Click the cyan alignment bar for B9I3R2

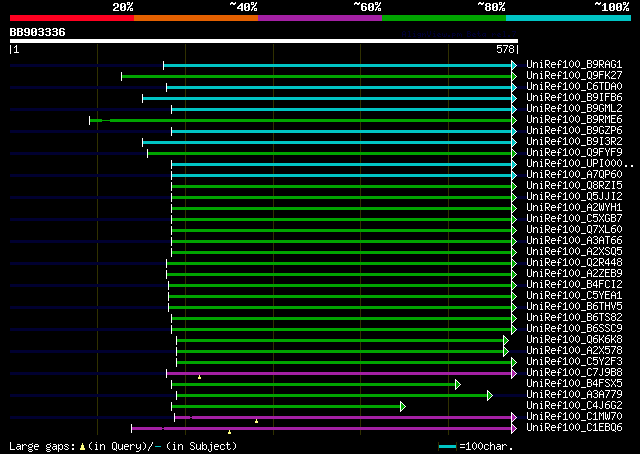[x=327, y=142]
